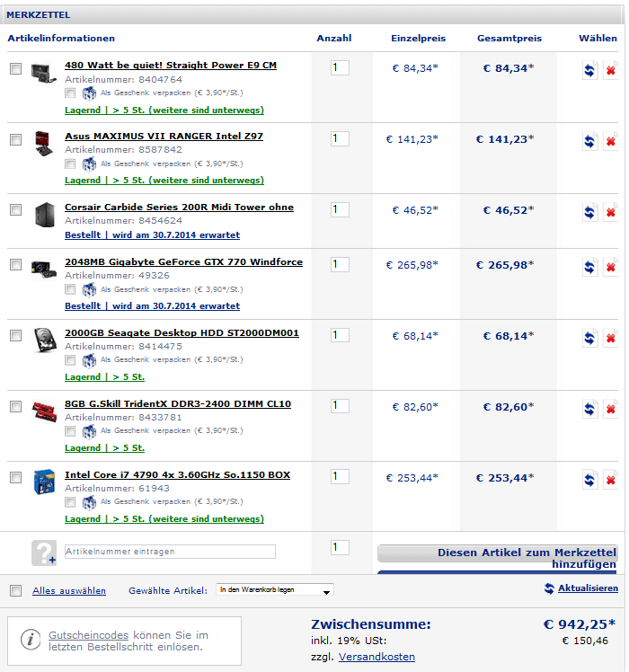Image resolution: width=629 pixels, height=672 pixels.
Task: Update icon for Seagate Desktop HDD row
Action: (x=589, y=338)
